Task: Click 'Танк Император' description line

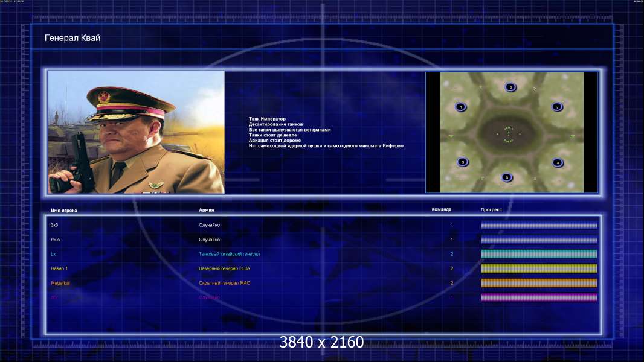Action: tap(267, 119)
